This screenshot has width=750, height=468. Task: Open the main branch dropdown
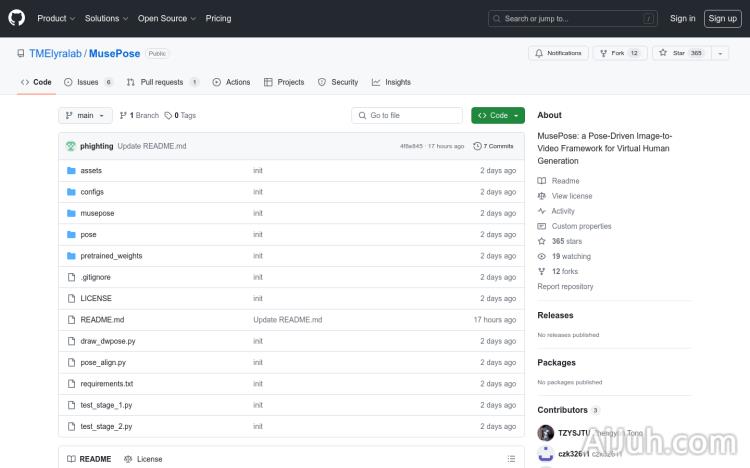pyautogui.click(x=84, y=115)
